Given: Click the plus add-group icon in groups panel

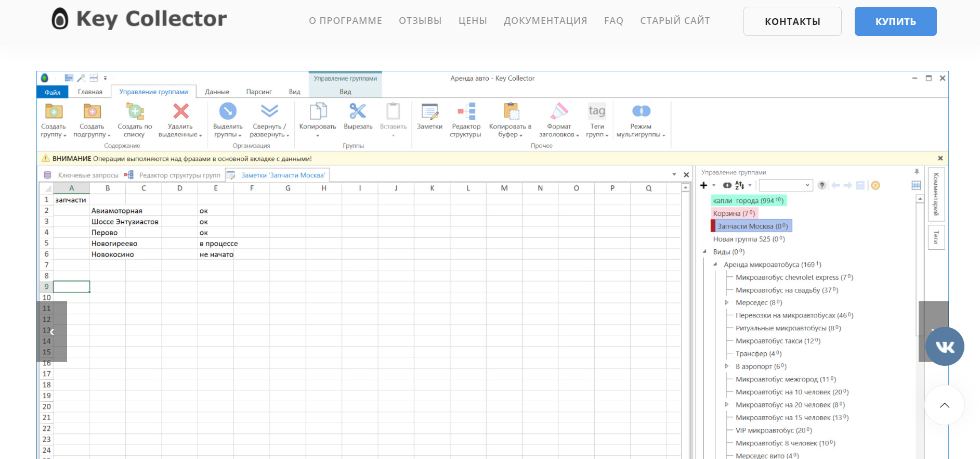Looking at the screenshot, I should [704, 185].
